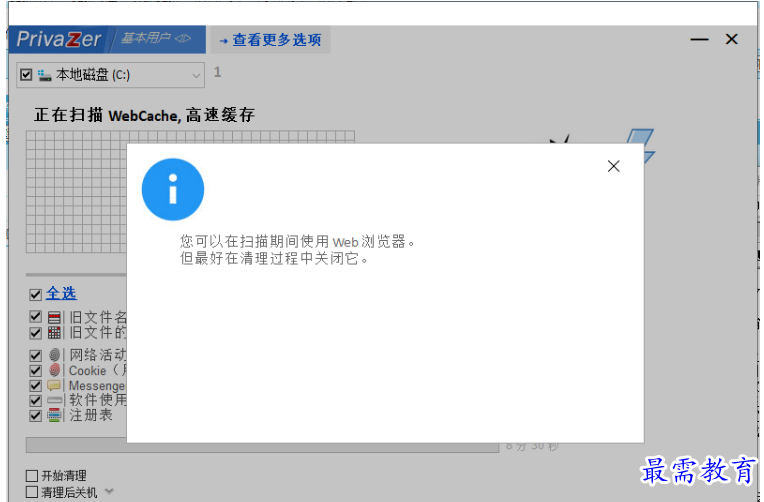
Task: Click the 注册表 label text
Action: [91, 415]
